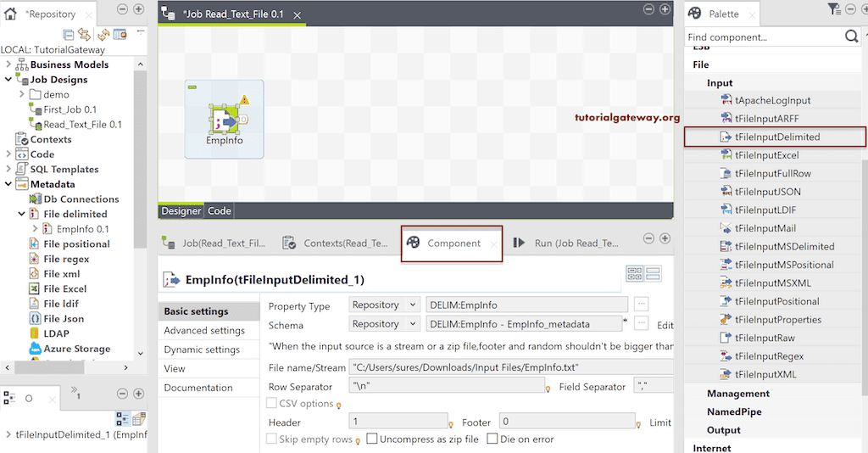Screen dimensions: 868x453
Task: Enable Uncompress as zip file
Action: (x=372, y=439)
